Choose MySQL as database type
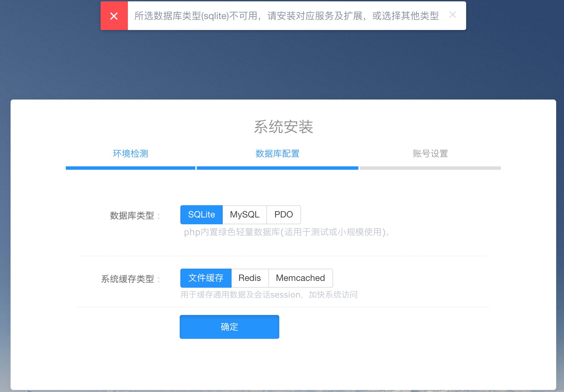Viewport: 564px width, 392px height. click(244, 215)
